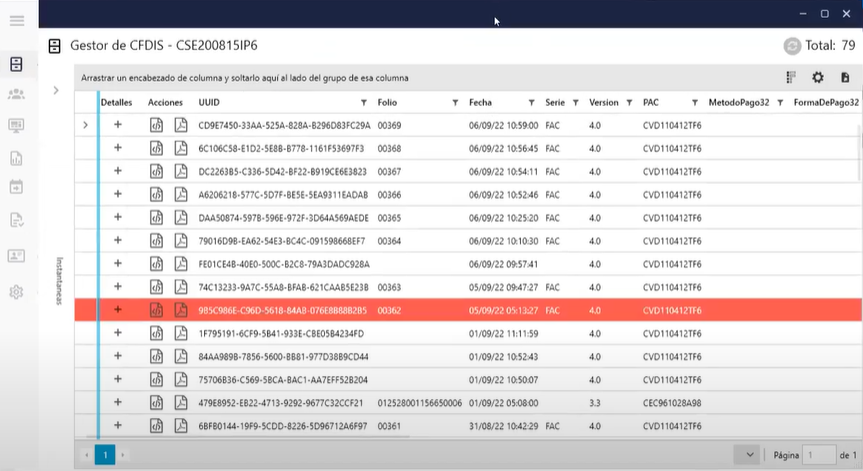View XML of folio 00364 row

156,241
